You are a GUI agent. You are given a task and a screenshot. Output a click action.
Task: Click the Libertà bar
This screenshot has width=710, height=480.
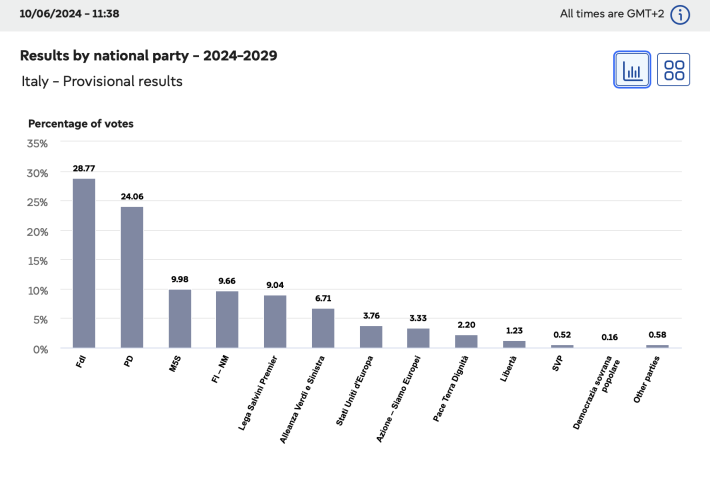[x=514, y=344]
